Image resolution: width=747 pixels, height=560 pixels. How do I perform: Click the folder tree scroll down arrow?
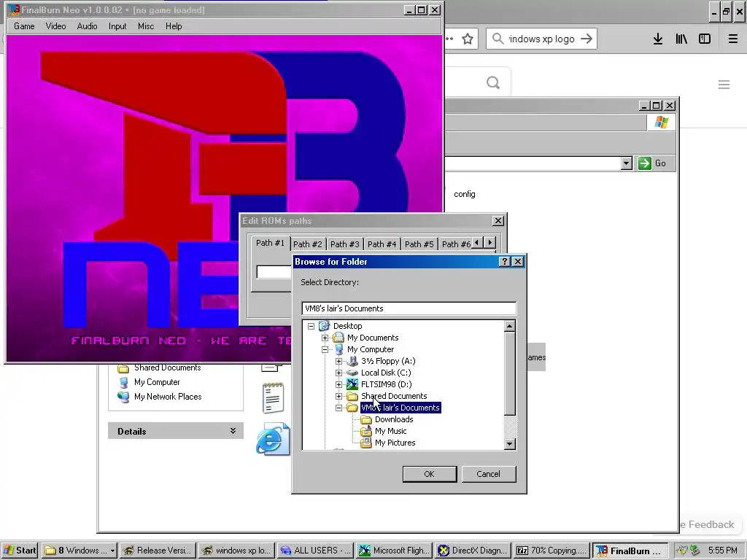tap(510, 444)
